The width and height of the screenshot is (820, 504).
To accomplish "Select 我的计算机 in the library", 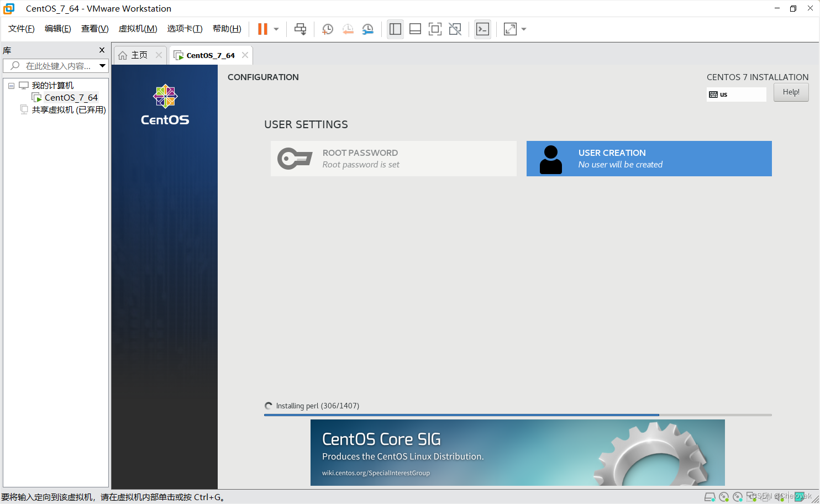I will [x=52, y=86].
